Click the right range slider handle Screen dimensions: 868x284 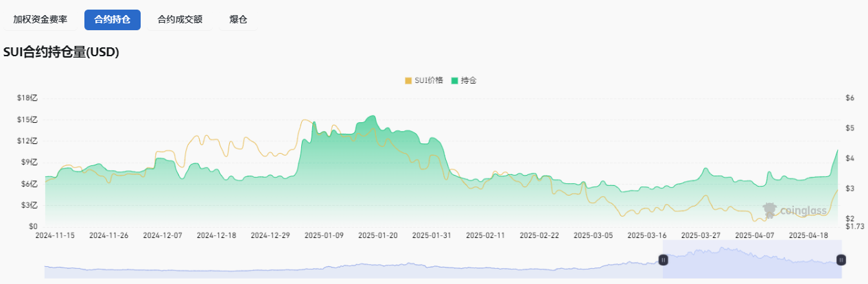click(x=841, y=259)
